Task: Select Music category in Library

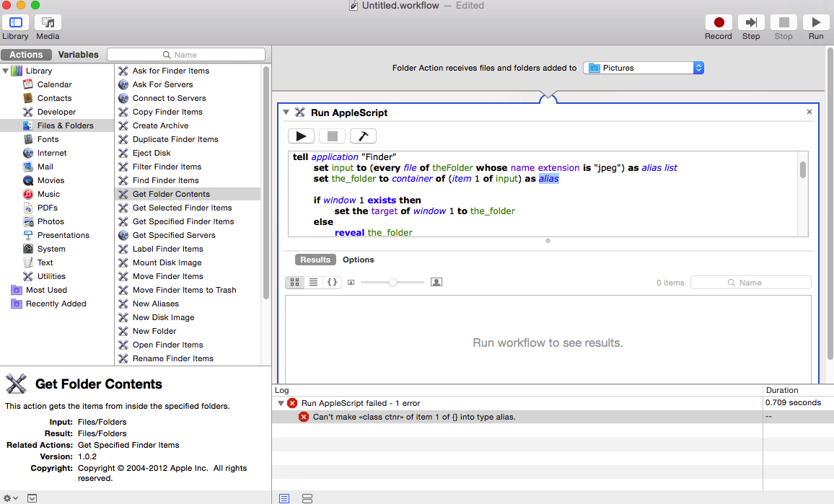Action: [48, 195]
